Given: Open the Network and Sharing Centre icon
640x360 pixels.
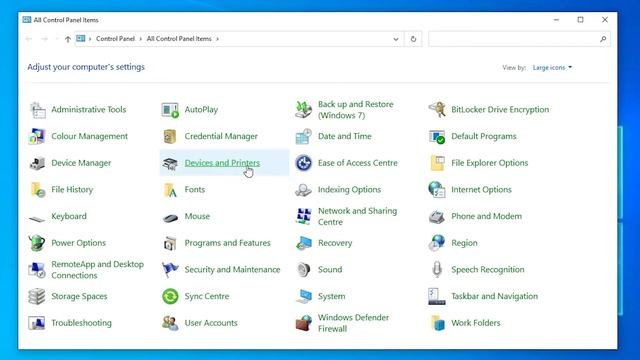Looking at the screenshot, I should [x=303, y=216].
